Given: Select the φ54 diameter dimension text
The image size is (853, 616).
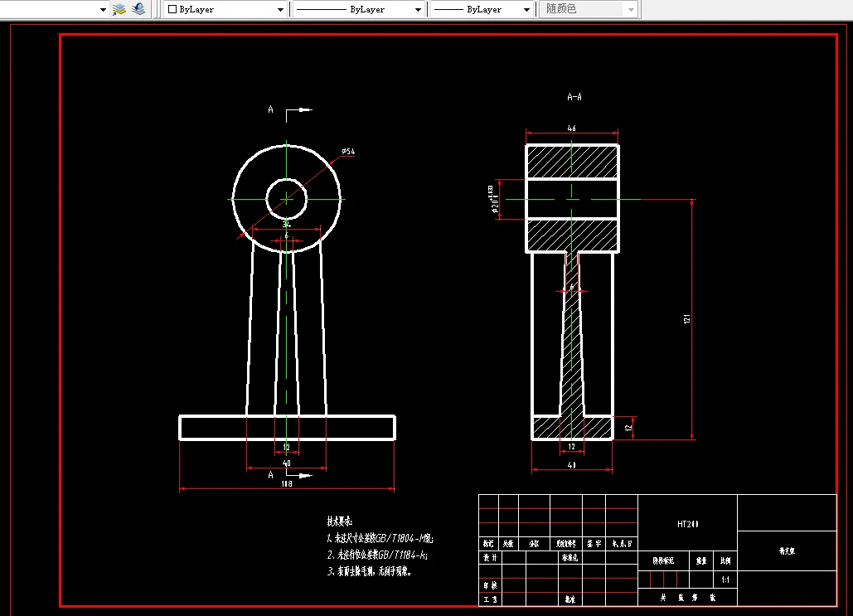Looking at the screenshot, I should (x=348, y=151).
